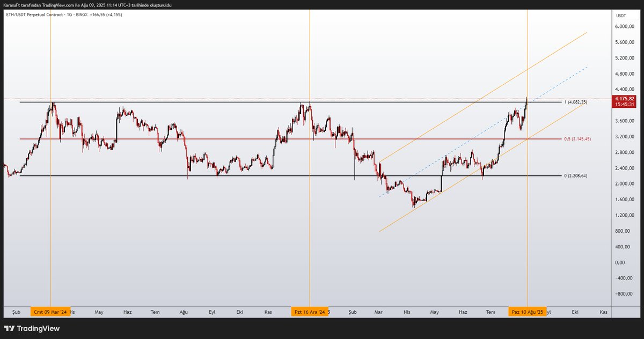Image resolution: width=644 pixels, height=339 pixels.
Task: Click the +166,55 (+4,15%) change value
Action: pyautogui.click(x=105, y=14)
